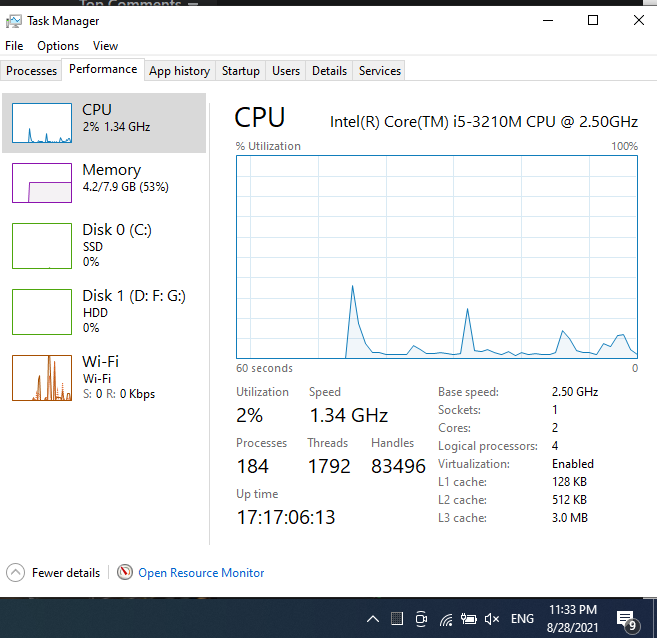The width and height of the screenshot is (657, 638).
Task: Click the L3 cache 3.0 MB value
Action: coord(570,518)
